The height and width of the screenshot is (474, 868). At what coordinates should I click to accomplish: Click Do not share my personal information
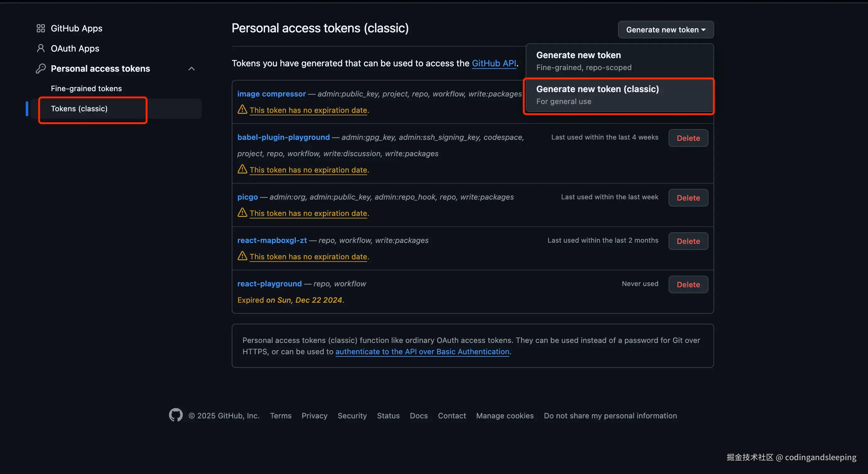click(x=610, y=416)
